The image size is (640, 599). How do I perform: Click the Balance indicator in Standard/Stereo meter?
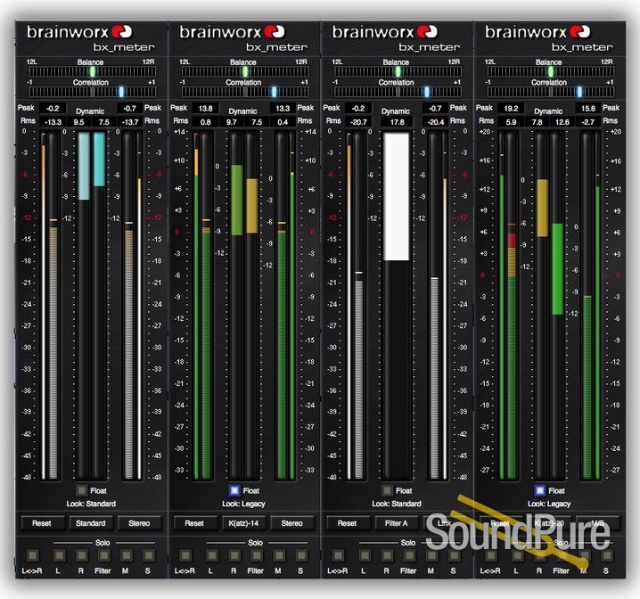(x=93, y=72)
